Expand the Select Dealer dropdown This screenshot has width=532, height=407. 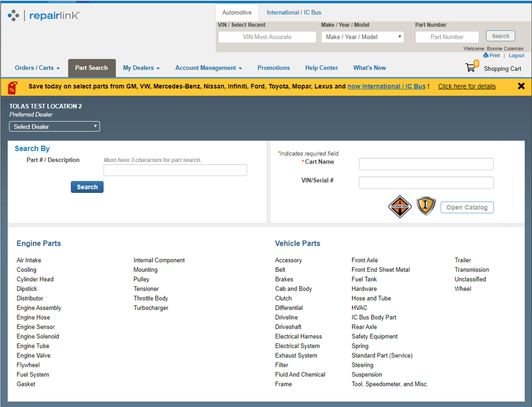click(54, 127)
